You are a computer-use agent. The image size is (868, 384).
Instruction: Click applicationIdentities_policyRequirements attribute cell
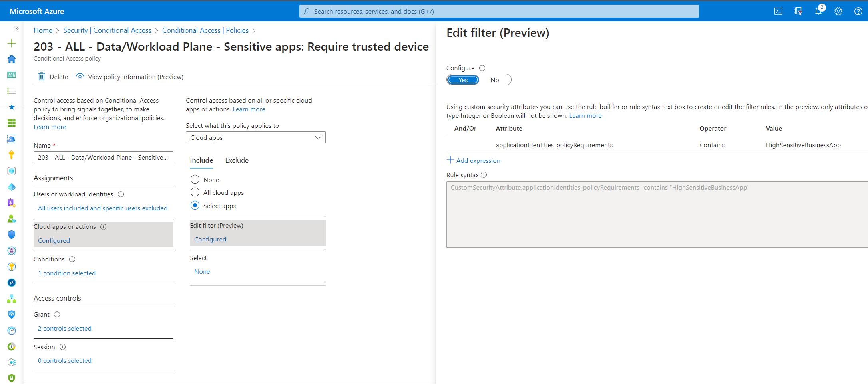click(x=554, y=145)
